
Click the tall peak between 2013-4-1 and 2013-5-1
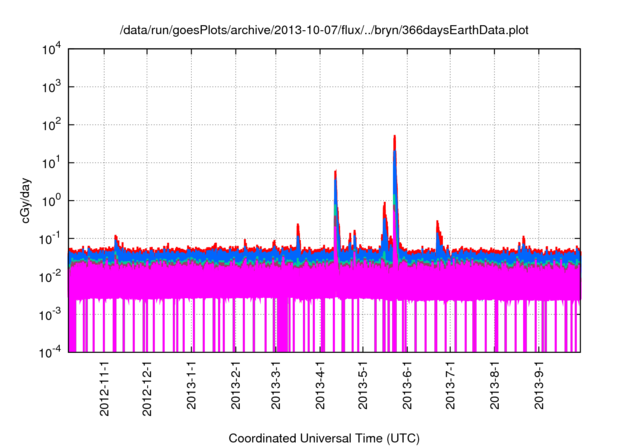335,173
